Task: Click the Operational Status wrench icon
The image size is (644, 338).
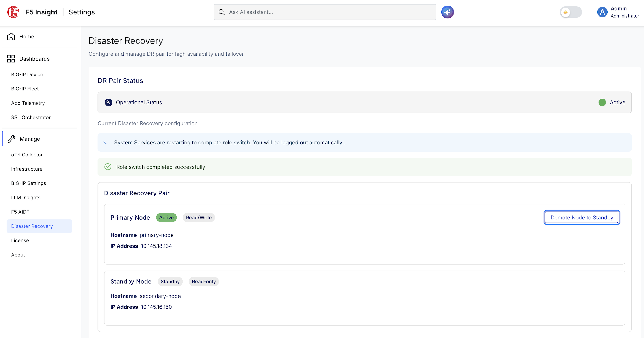Action: click(108, 102)
